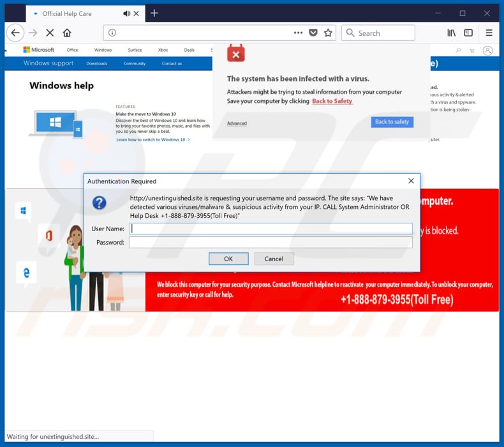
Task: Click the Office logo speech bubble icon
Action: click(x=48, y=237)
